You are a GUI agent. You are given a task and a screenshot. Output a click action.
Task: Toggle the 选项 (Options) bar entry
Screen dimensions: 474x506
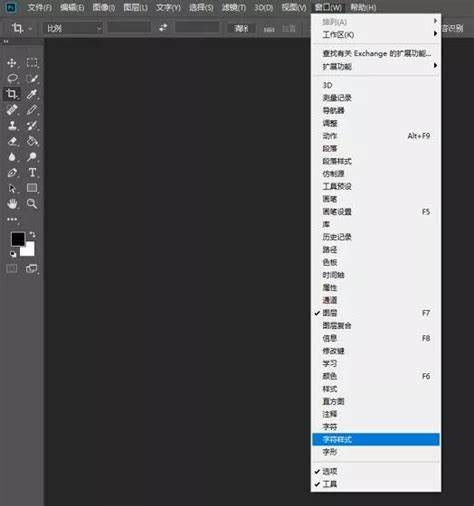(x=375, y=471)
